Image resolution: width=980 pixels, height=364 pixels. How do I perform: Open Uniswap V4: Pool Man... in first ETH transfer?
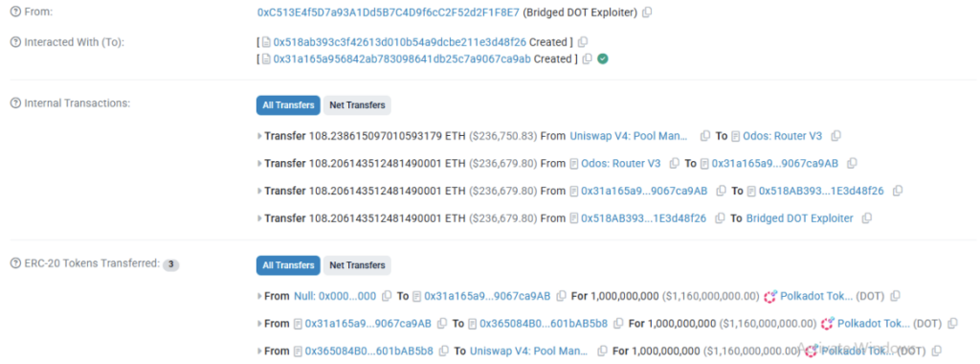point(629,136)
